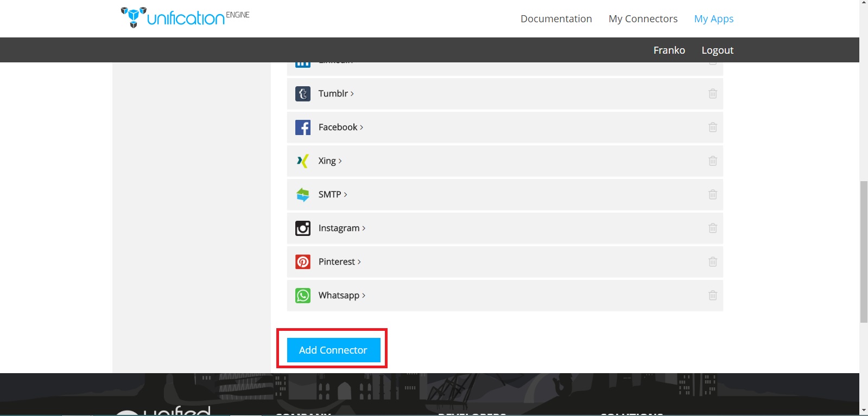Open the SMTP connector icon

tap(303, 195)
